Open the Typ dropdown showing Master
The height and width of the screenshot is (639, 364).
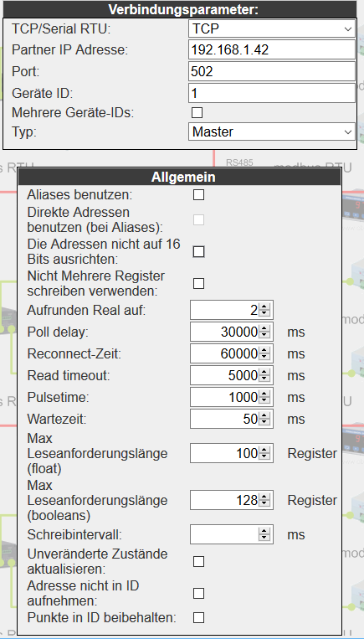tap(272, 132)
